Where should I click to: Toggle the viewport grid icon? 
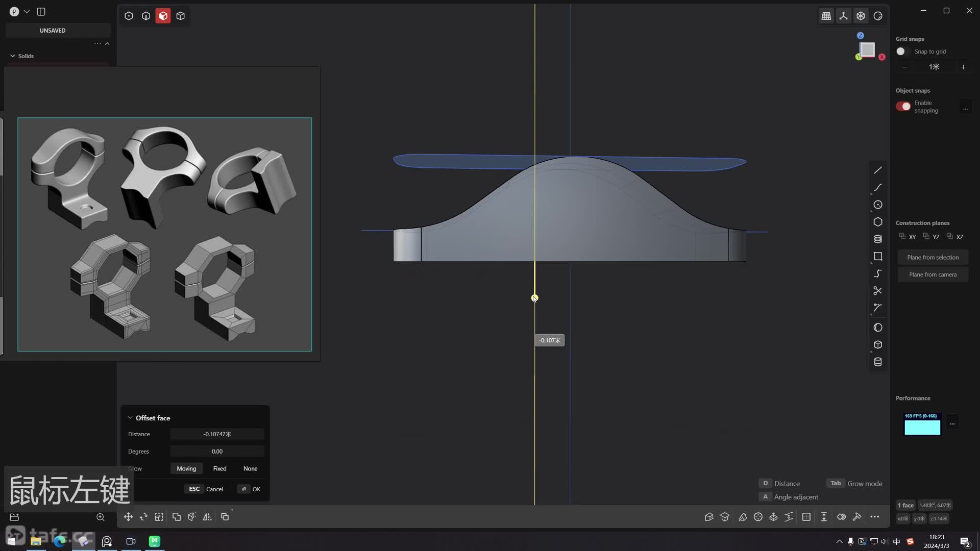coord(826,16)
